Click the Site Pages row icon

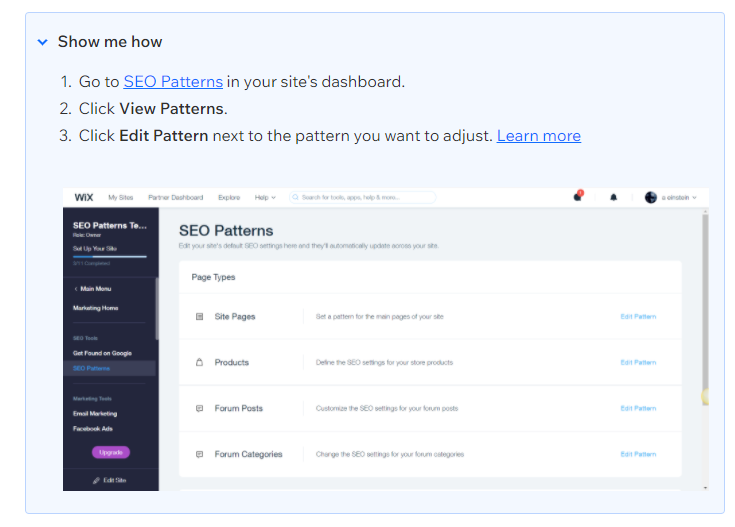point(199,316)
